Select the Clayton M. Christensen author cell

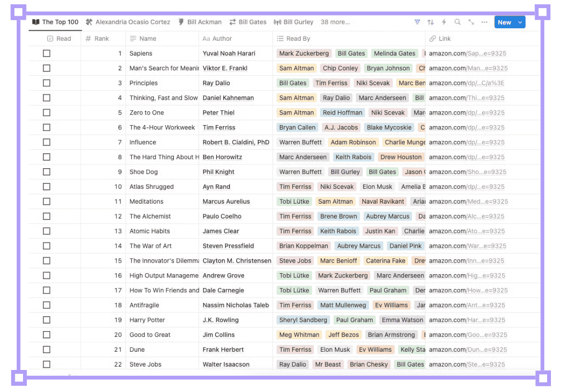click(x=236, y=261)
